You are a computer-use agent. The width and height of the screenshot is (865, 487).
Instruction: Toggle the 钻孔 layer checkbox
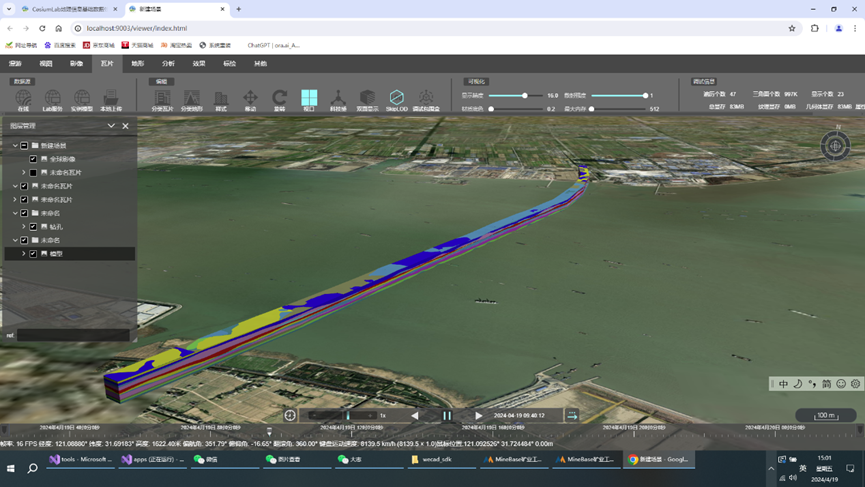pyautogui.click(x=33, y=227)
